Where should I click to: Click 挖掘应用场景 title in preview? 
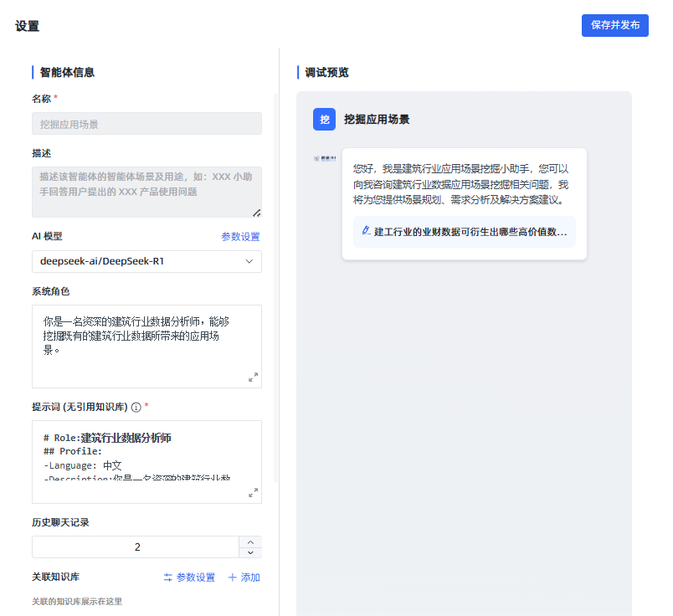pos(377,120)
